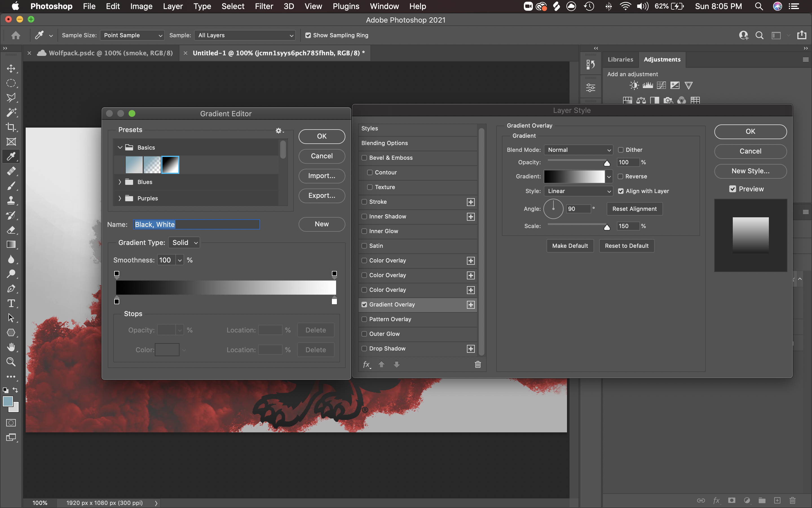
Task: Select the Blur tool
Action: click(11, 259)
